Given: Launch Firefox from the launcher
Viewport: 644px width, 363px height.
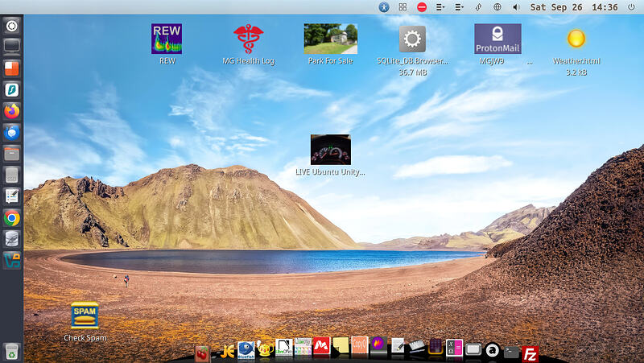Looking at the screenshot, I should click(x=11, y=111).
